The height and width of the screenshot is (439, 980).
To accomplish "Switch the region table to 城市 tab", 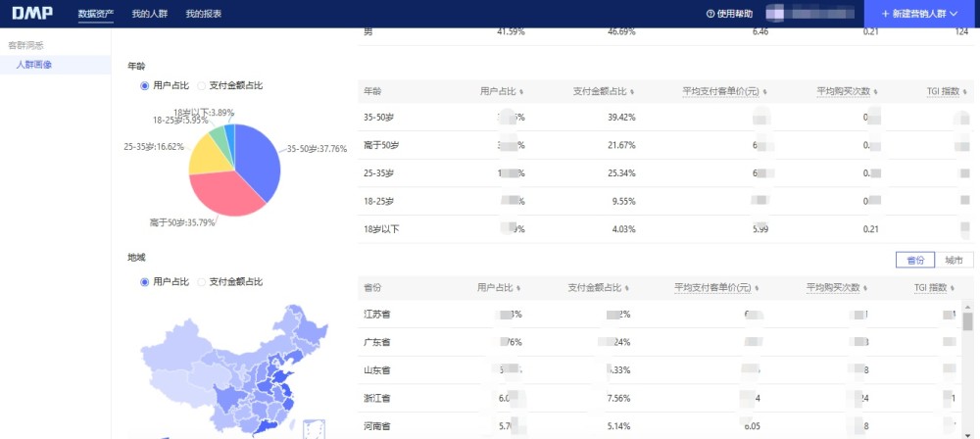I will (954, 260).
